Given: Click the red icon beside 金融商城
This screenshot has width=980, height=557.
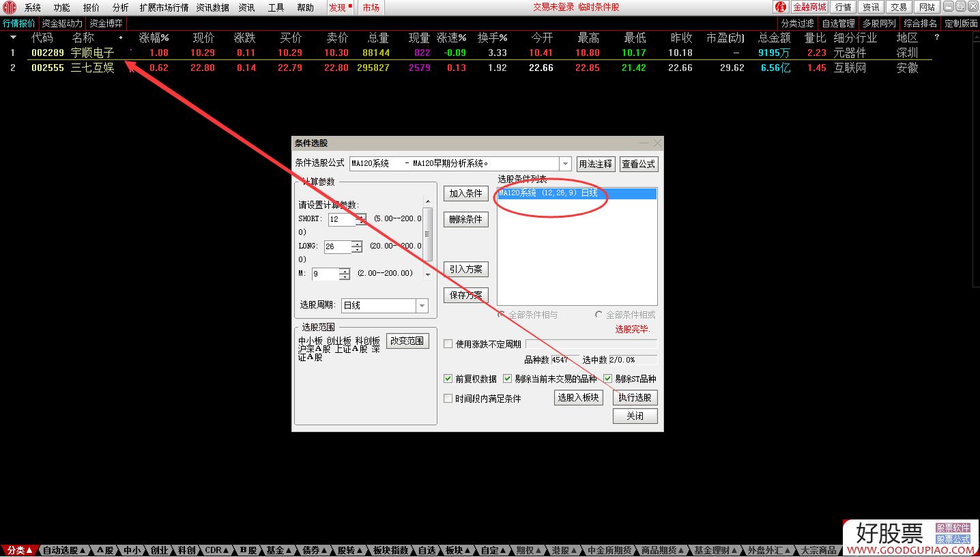Looking at the screenshot, I should pos(781,8).
